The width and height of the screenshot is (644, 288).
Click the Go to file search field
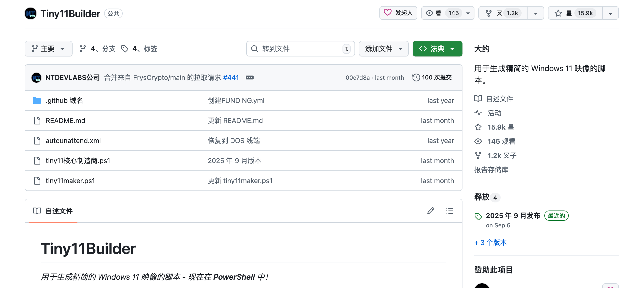tap(300, 49)
